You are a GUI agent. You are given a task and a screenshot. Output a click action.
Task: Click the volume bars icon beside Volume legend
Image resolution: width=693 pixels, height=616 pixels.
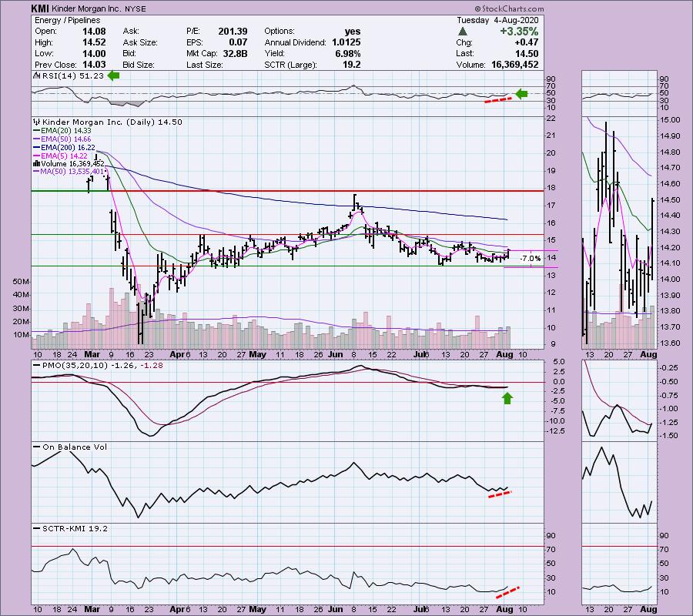click(x=37, y=163)
